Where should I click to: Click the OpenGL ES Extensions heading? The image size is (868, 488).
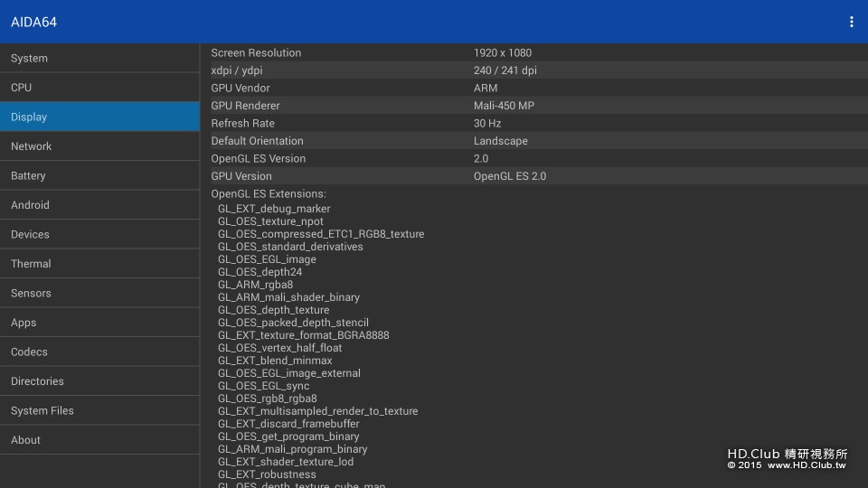click(269, 193)
